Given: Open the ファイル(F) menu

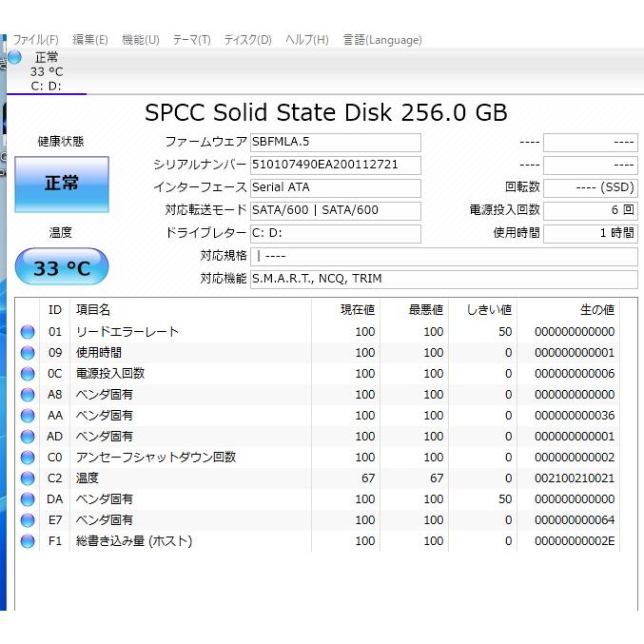Looking at the screenshot, I should (x=36, y=40).
